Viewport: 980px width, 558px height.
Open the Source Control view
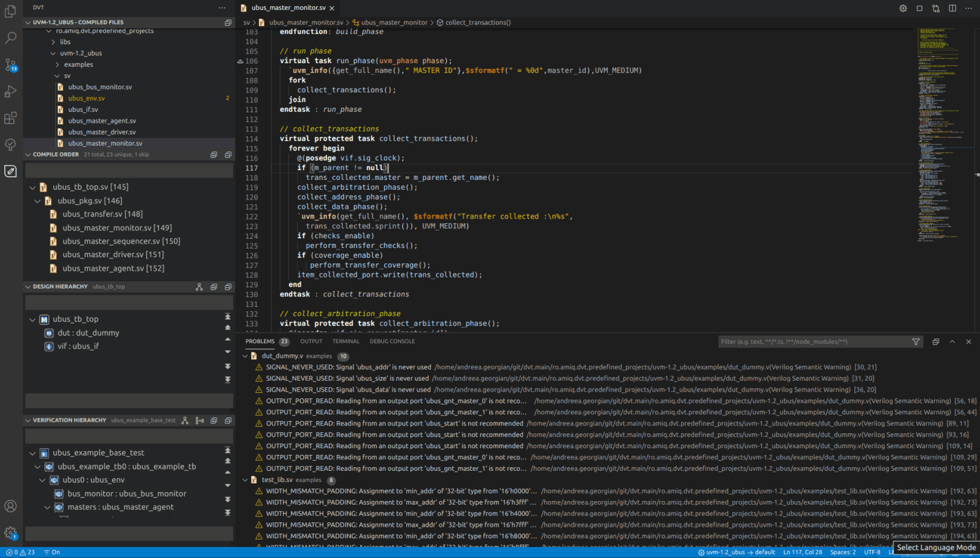click(10, 64)
